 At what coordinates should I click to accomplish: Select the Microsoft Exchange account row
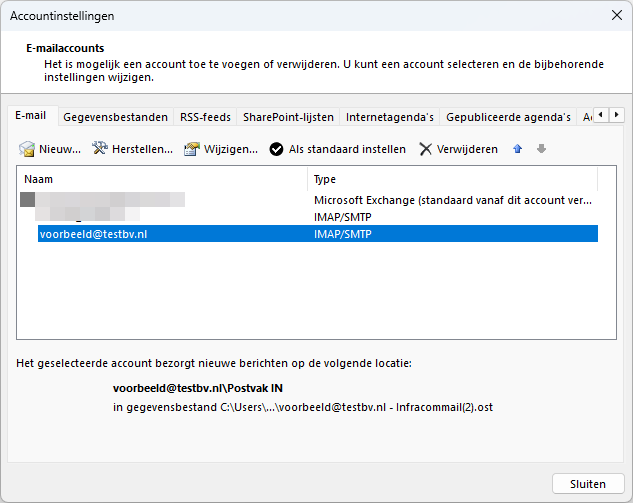click(309, 200)
